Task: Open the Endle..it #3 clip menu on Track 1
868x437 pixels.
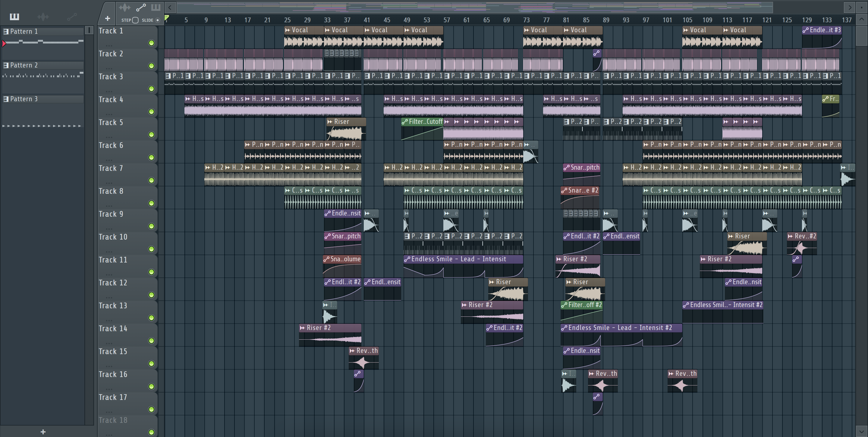Action: pyautogui.click(x=806, y=30)
